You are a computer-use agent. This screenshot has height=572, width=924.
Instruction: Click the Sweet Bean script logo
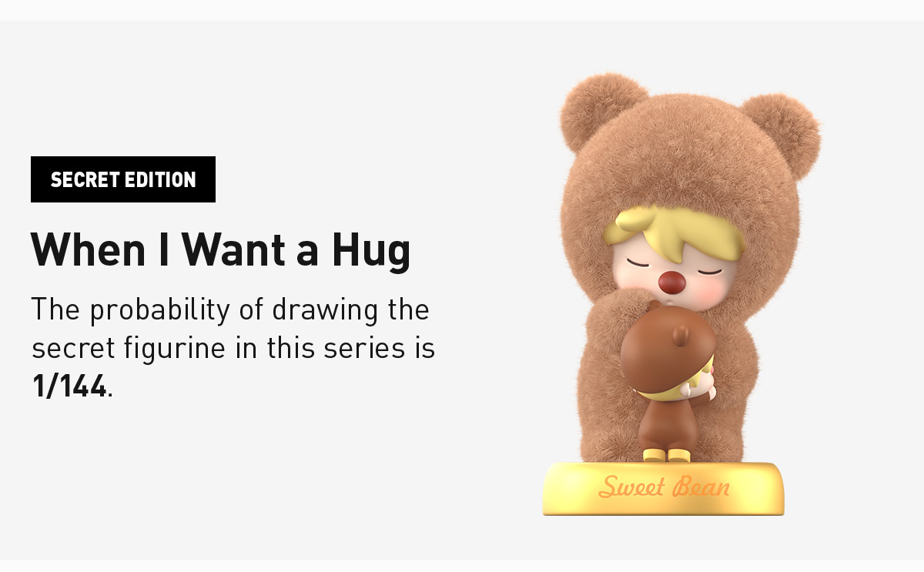pyautogui.click(x=664, y=487)
